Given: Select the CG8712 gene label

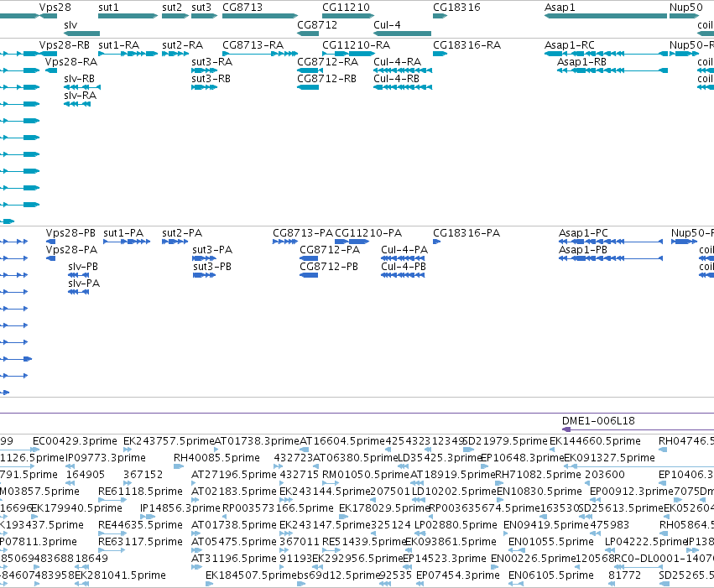Looking at the screenshot, I should pyautogui.click(x=317, y=25).
